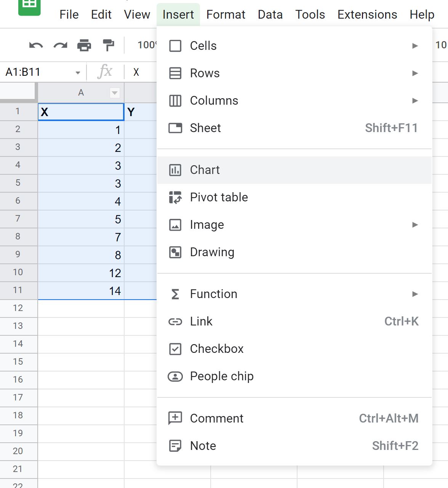Open the Google Sheets home icon
This screenshot has height=488, width=448.
(29, 7)
